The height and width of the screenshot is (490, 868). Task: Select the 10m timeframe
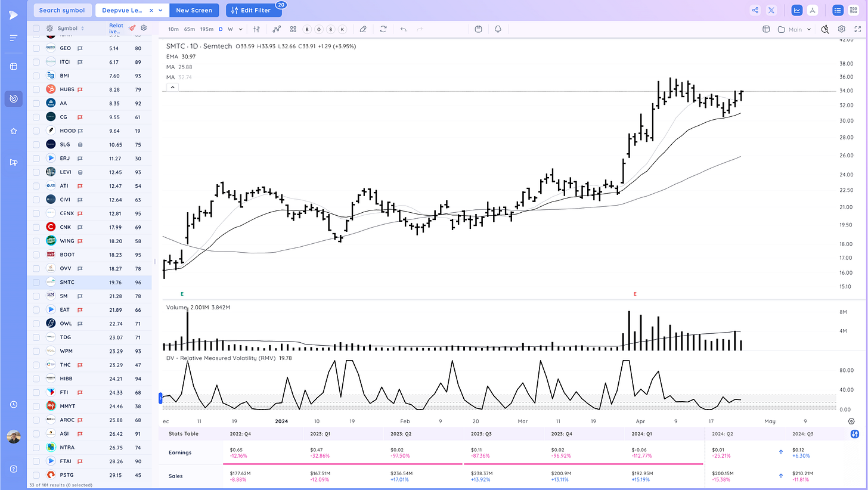pos(173,29)
